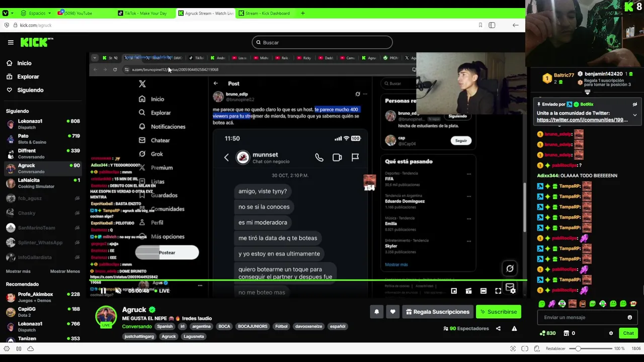Toggle stream notifications bell
Image resolution: width=644 pixels, height=362 pixels.
(x=376, y=312)
